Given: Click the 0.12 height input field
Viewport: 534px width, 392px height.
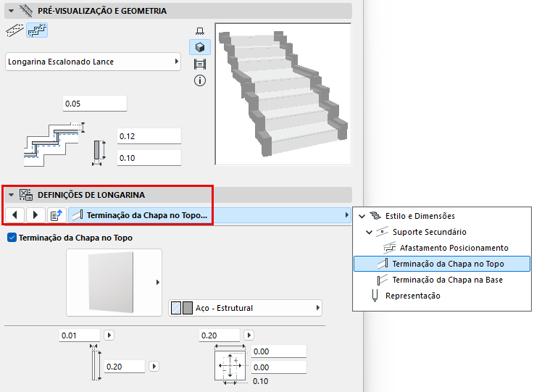Looking at the screenshot, I should pyautogui.click(x=149, y=136).
